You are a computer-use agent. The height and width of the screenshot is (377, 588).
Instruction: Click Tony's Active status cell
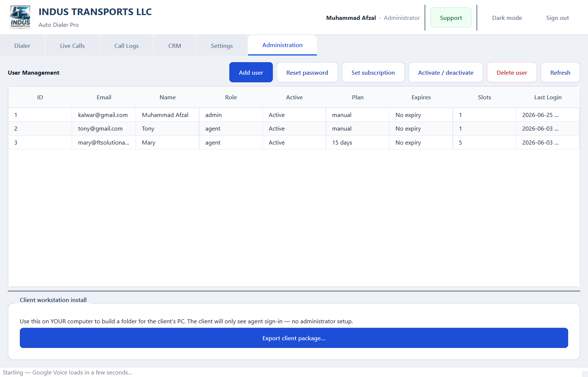294,128
